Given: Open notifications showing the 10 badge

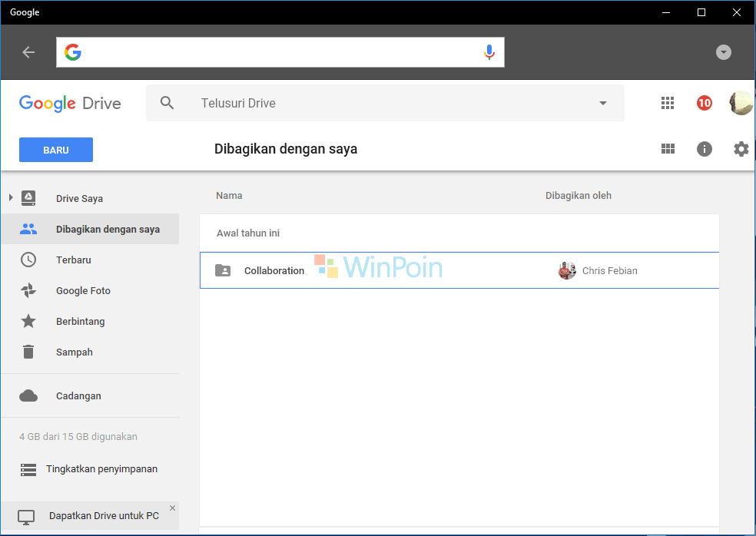Looking at the screenshot, I should (x=704, y=102).
